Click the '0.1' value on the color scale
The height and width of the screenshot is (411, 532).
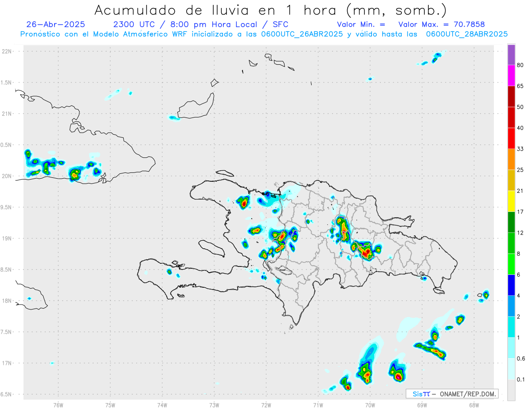pos(521,379)
